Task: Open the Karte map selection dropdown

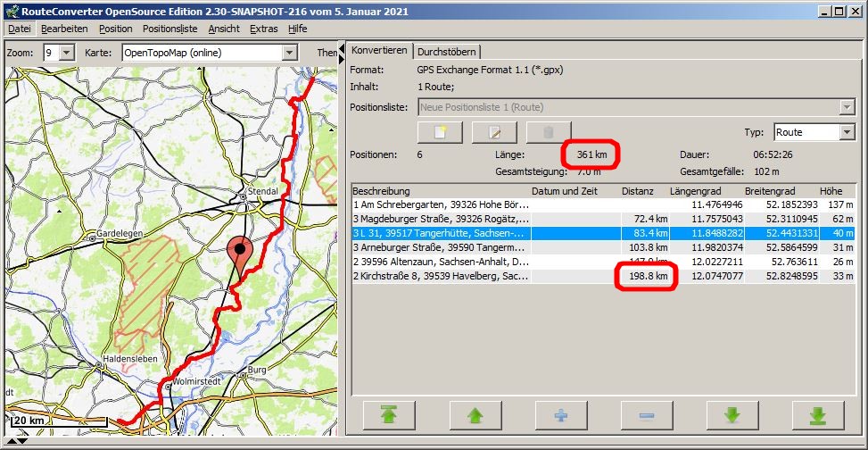Action: [x=288, y=53]
